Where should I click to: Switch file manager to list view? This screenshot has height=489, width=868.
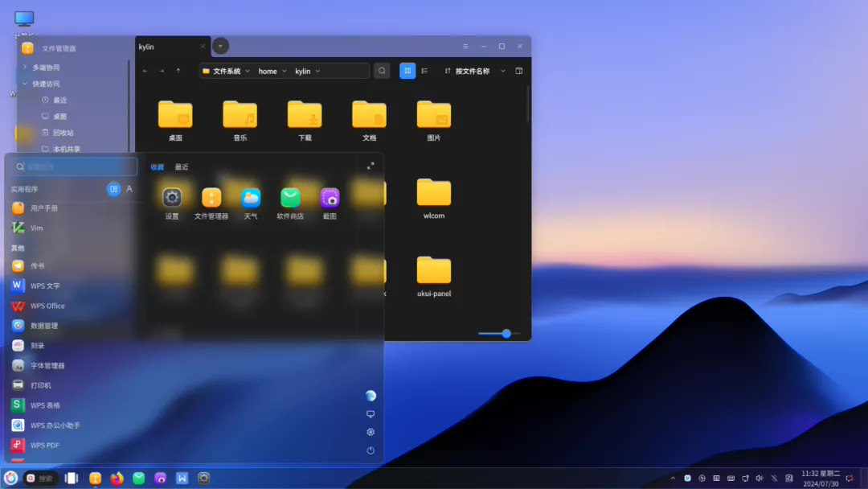pyautogui.click(x=424, y=71)
